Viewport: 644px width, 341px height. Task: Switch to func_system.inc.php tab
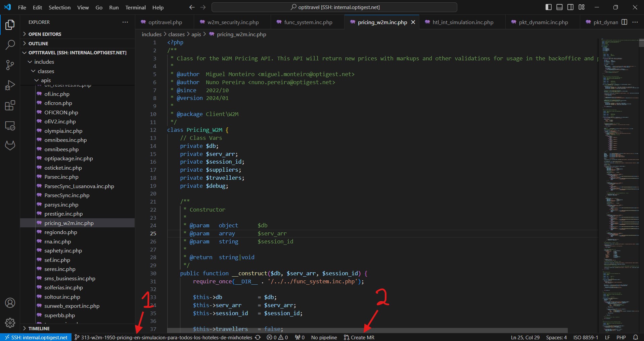308,22
